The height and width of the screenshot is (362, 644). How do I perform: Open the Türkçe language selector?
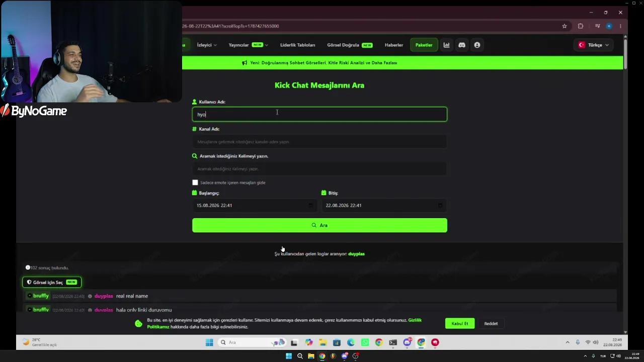[594, 45]
